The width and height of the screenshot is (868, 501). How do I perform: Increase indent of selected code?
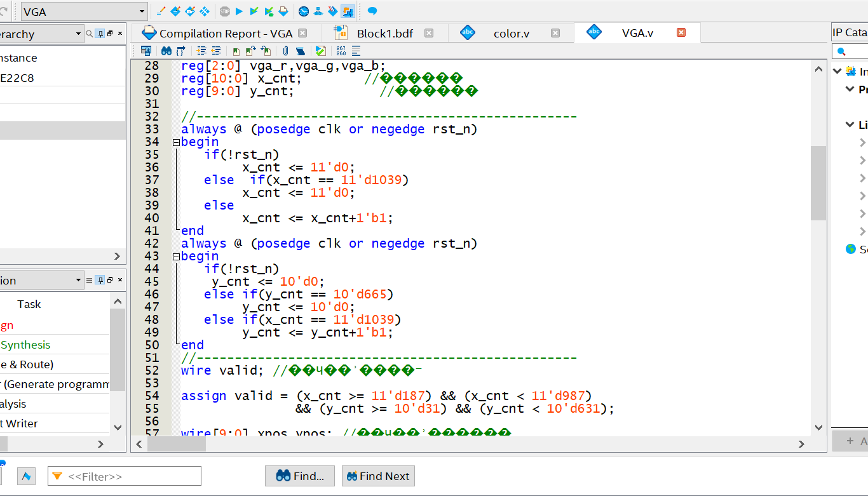tap(201, 51)
